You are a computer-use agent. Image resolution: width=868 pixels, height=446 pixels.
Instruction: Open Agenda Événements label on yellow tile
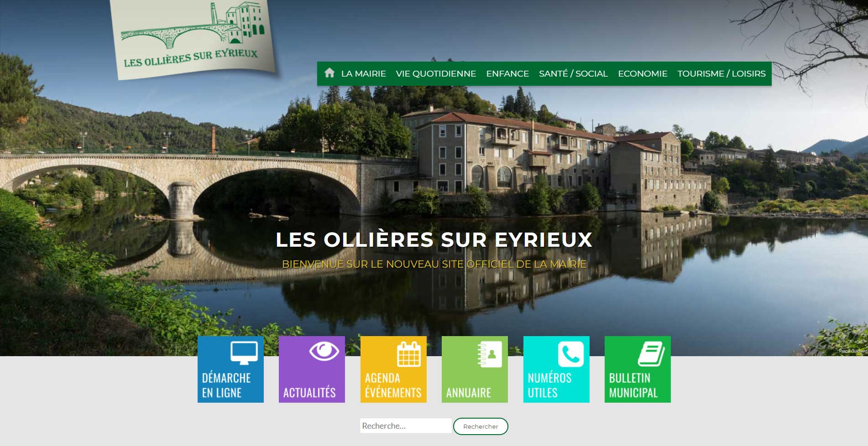click(x=393, y=385)
